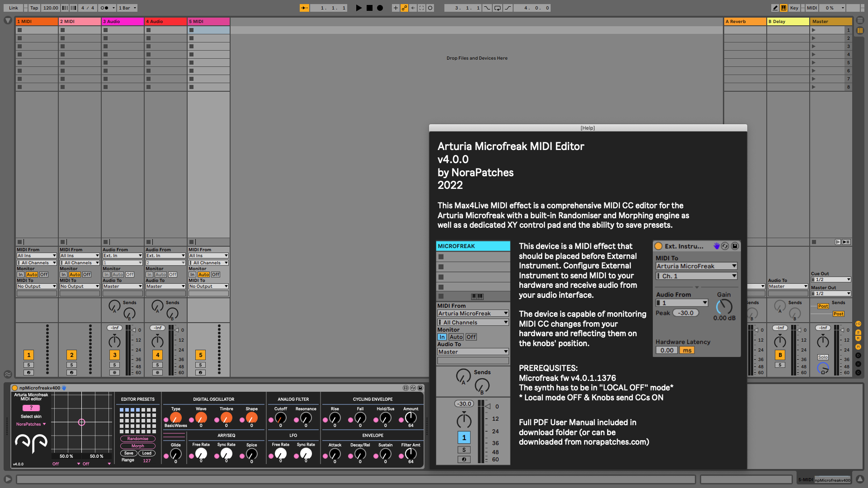Select the A Reverb return track header
The width and height of the screenshot is (868, 488).
[x=745, y=21]
